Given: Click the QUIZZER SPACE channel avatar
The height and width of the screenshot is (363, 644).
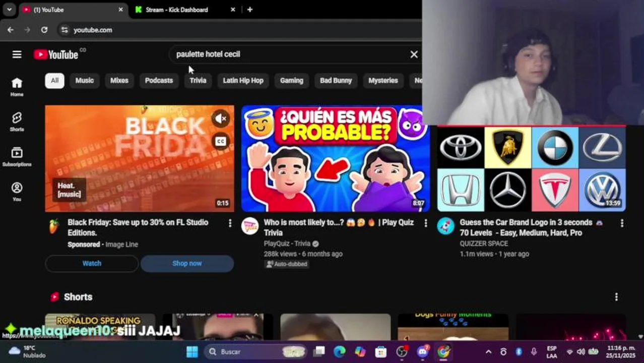Looking at the screenshot, I should (445, 226).
